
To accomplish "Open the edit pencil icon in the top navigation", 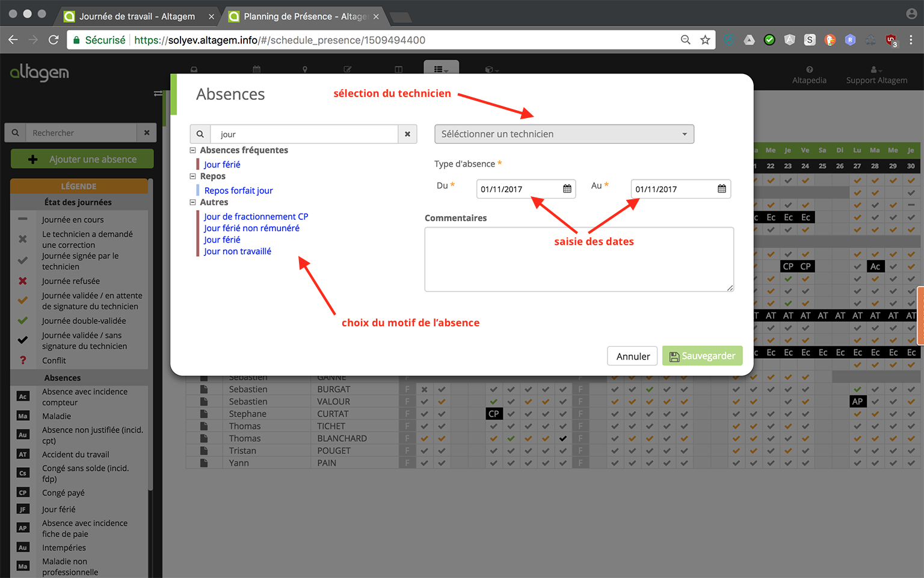I will pyautogui.click(x=347, y=69).
